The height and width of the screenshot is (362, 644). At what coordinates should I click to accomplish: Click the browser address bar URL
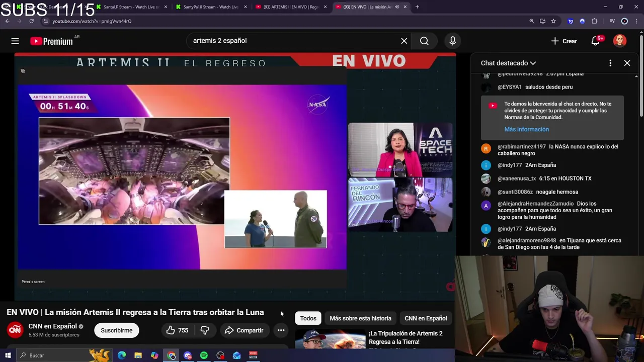[92, 21]
